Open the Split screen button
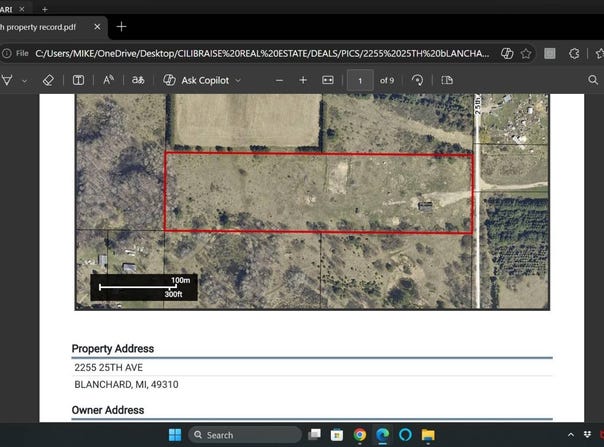The image size is (604, 447). pos(550,54)
